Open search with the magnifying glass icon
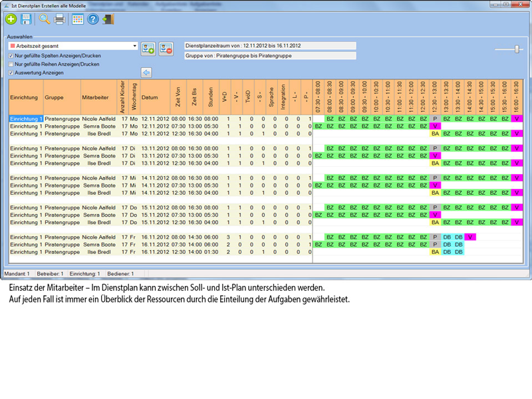The height and width of the screenshot is (399, 532). pos(45,19)
